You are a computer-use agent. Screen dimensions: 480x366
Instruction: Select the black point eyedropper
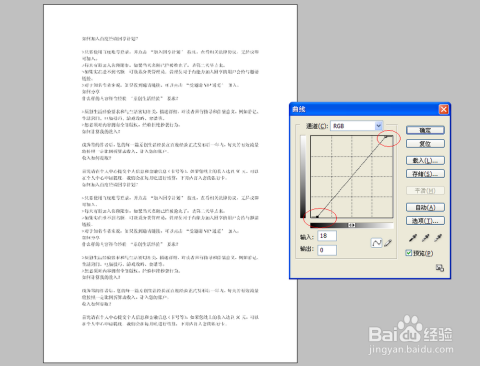(413, 238)
